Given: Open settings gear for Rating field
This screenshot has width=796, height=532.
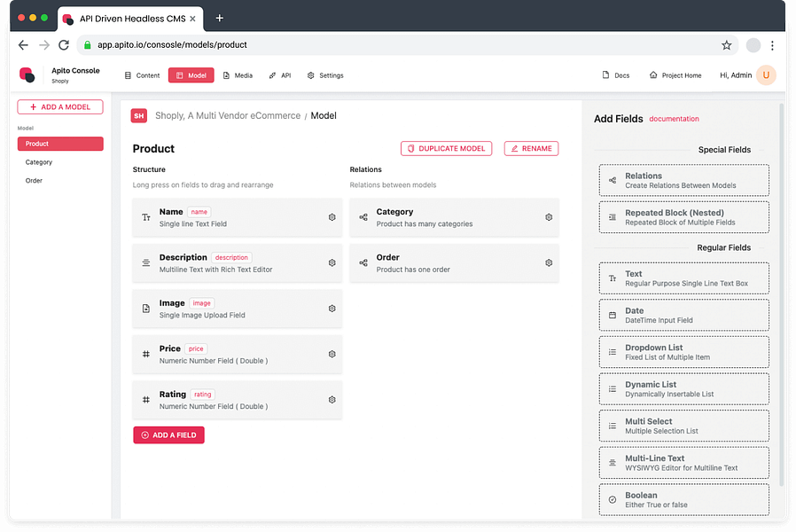Looking at the screenshot, I should coord(332,400).
